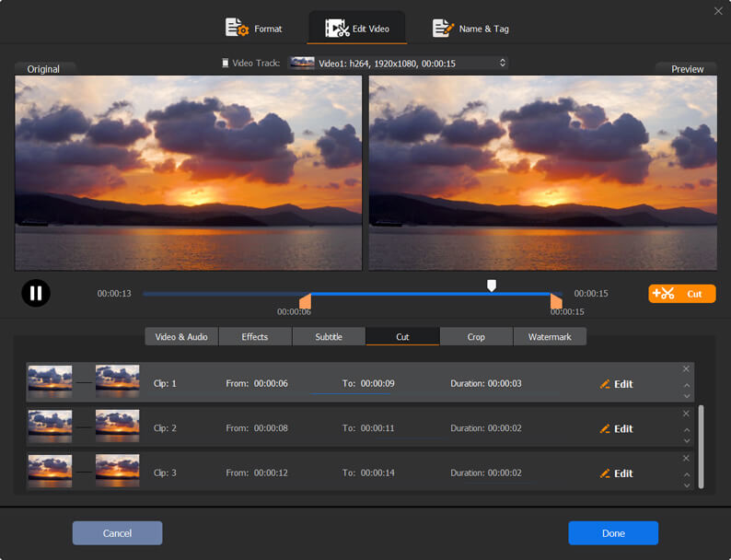Click the pencil Edit icon for Clip 2

pos(605,429)
